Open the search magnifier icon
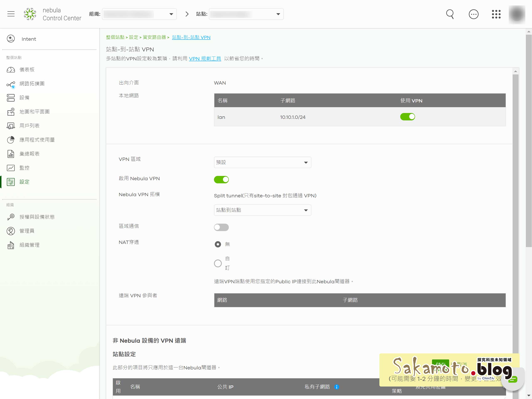The image size is (532, 399). (x=450, y=14)
